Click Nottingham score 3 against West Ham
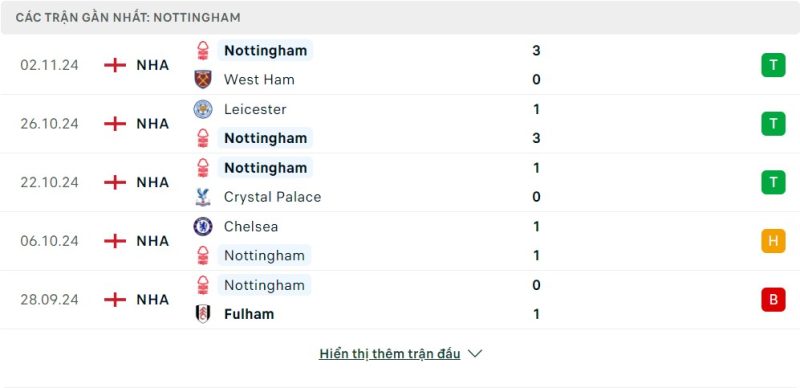The height and width of the screenshot is (388, 800). (x=536, y=51)
